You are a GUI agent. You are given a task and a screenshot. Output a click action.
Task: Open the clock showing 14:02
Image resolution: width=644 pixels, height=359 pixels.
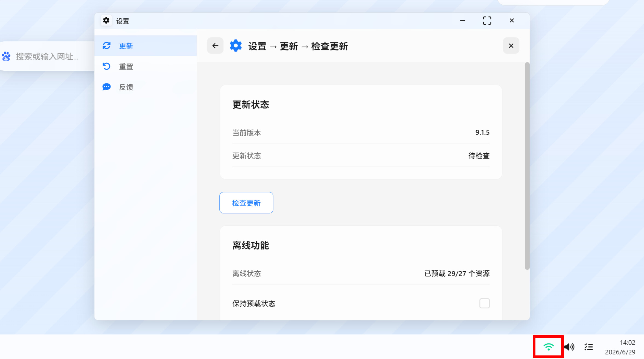[x=627, y=343]
